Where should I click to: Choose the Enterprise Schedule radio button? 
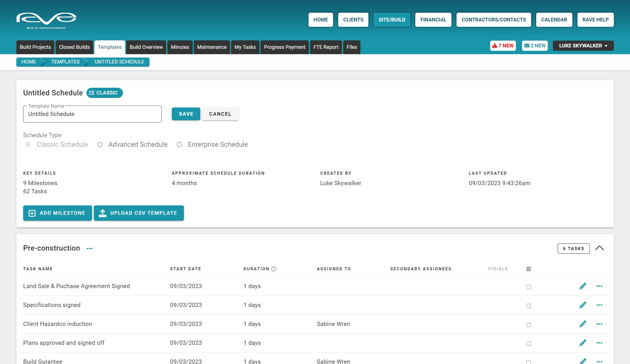pyautogui.click(x=179, y=145)
